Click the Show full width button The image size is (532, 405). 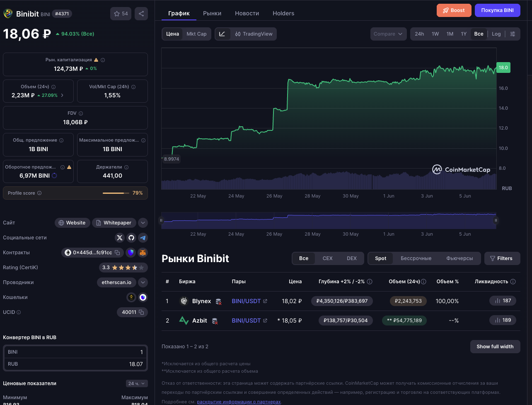495,347
